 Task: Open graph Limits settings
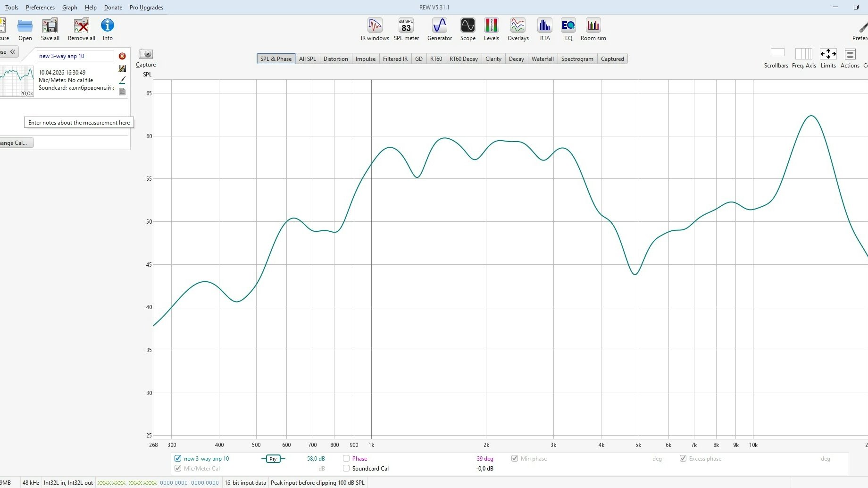828,59
